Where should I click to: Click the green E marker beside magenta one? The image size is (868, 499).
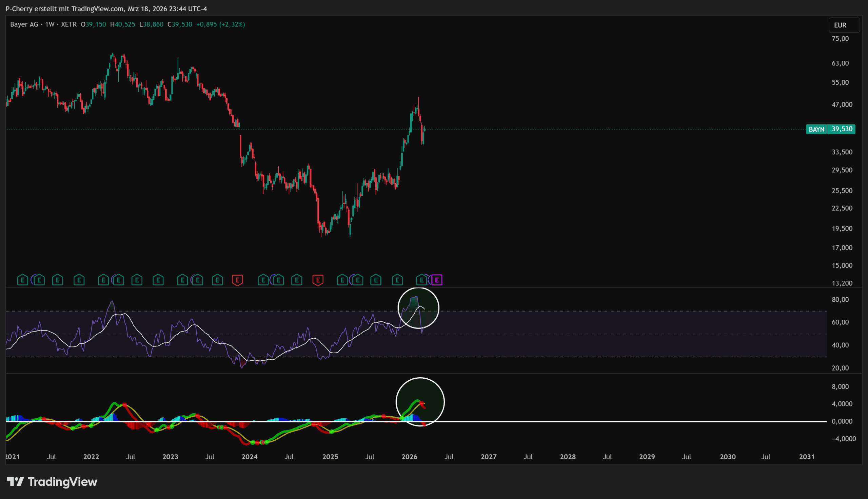421,280
